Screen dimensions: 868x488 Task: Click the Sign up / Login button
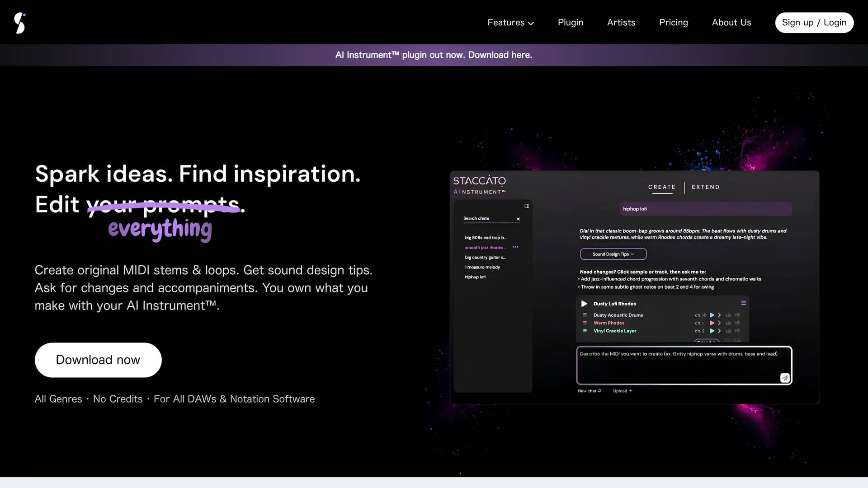coord(814,23)
